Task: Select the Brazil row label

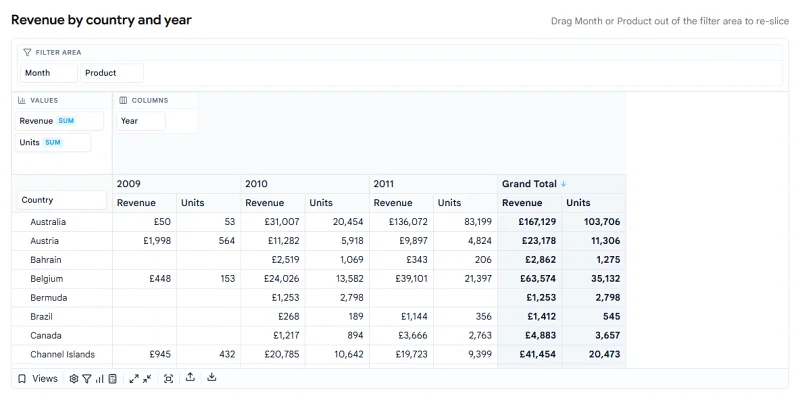Action: [x=41, y=316]
